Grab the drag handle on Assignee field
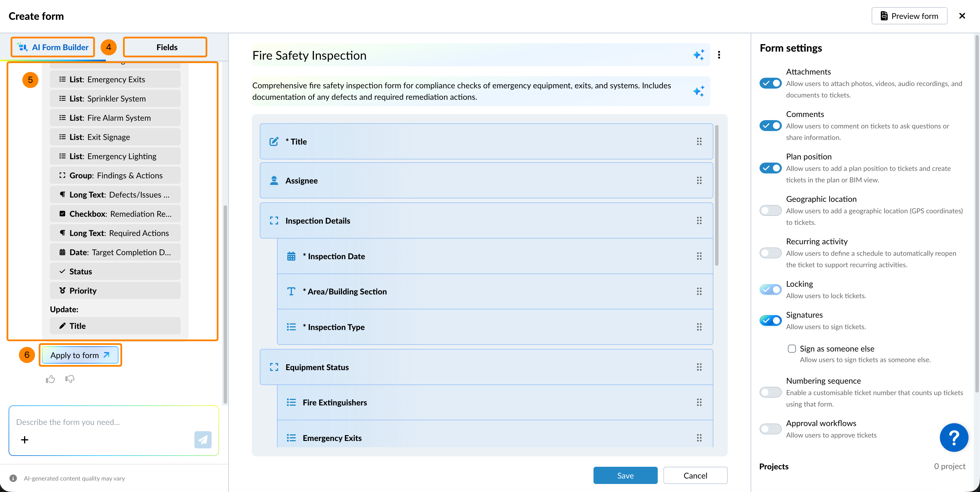This screenshot has width=980, height=492. coord(699,180)
